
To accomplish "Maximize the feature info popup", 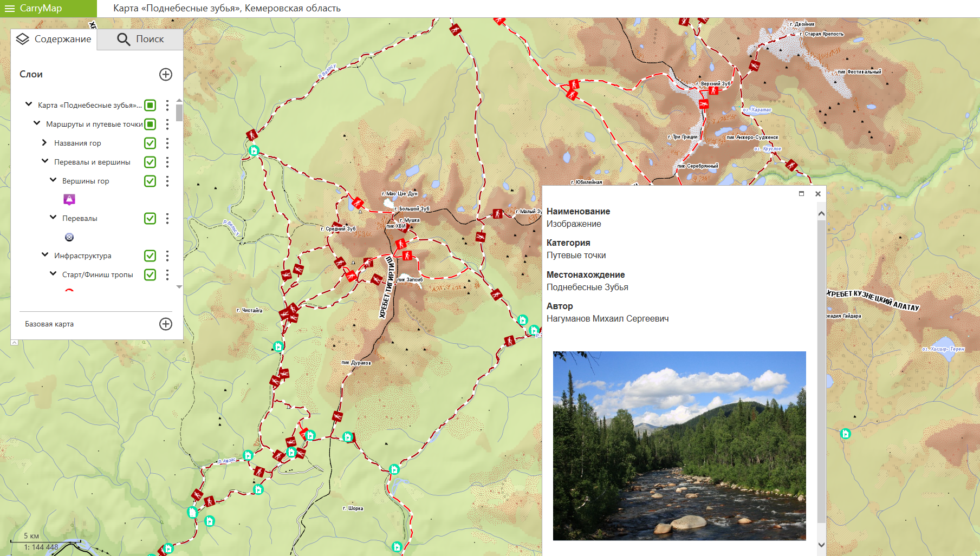I will pyautogui.click(x=801, y=194).
